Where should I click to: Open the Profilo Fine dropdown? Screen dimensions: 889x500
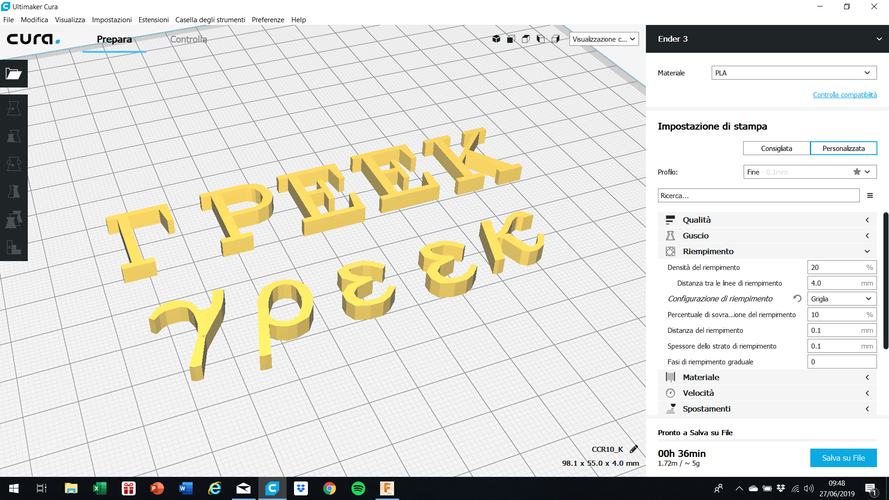pyautogui.click(x=810, y=172)
